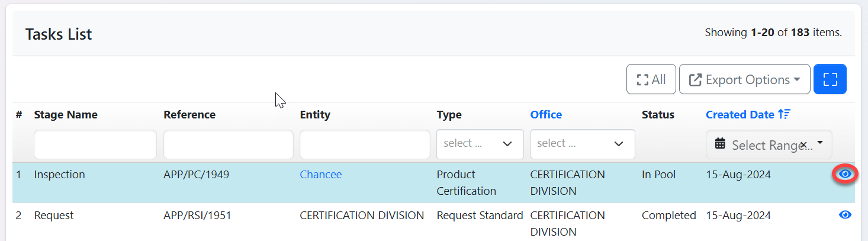Click the Entity filter text box
The width and height of the screenshot is (868, 241).
[364, 144]
